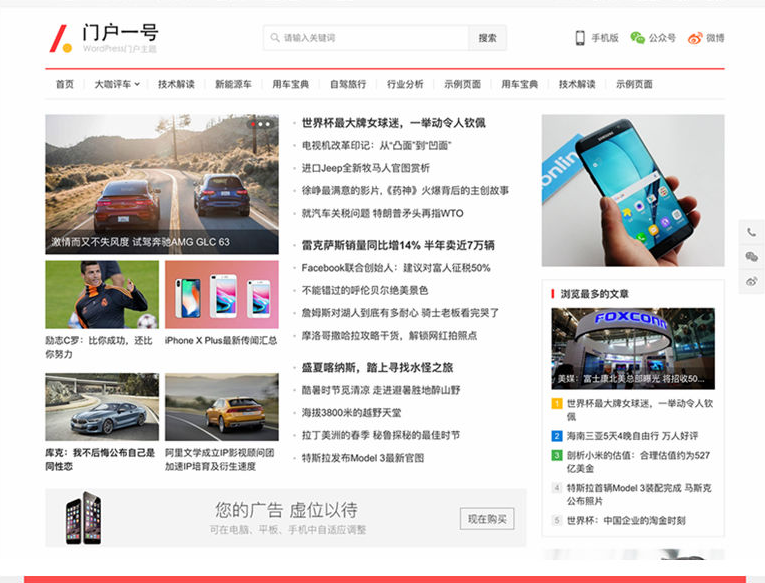
Task: Click the search magnifier icon
Action: click(275, 38)
